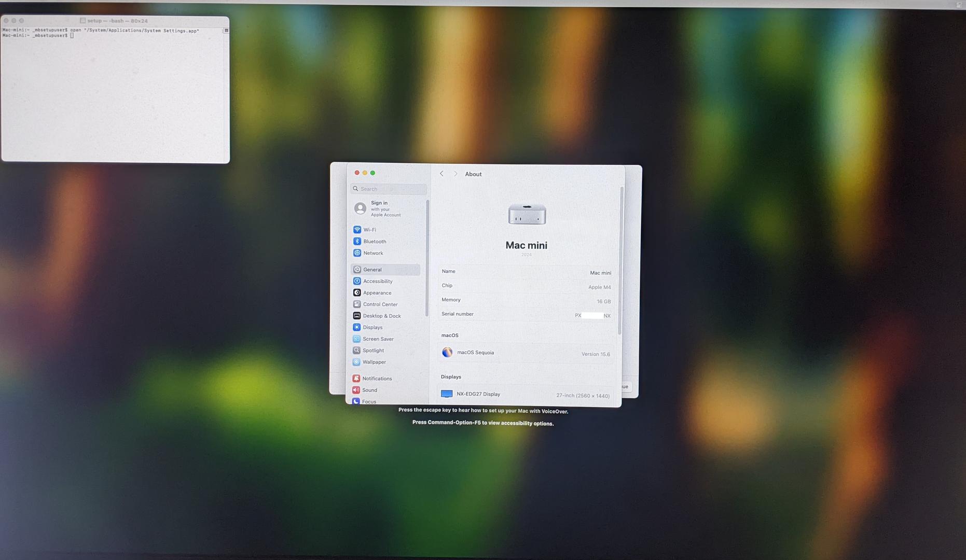
Task: Open the Focus moon icon
Action: point(356,401)
